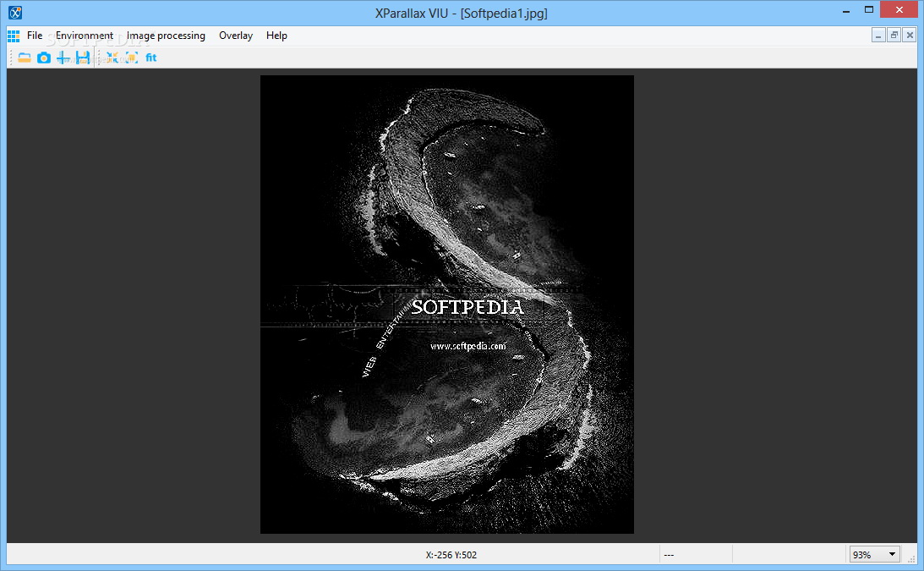
Task: Close the XParallax VIU application window
Action: pos(899,9)
